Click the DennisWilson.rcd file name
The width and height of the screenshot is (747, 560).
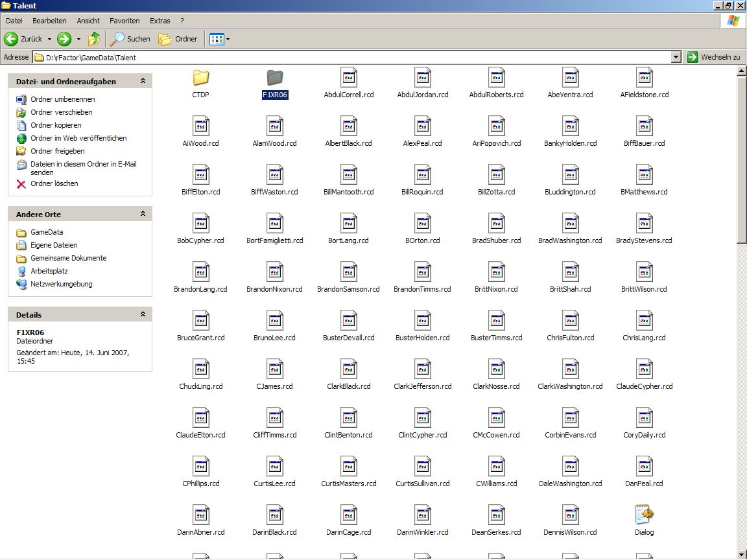click(570, 532)
